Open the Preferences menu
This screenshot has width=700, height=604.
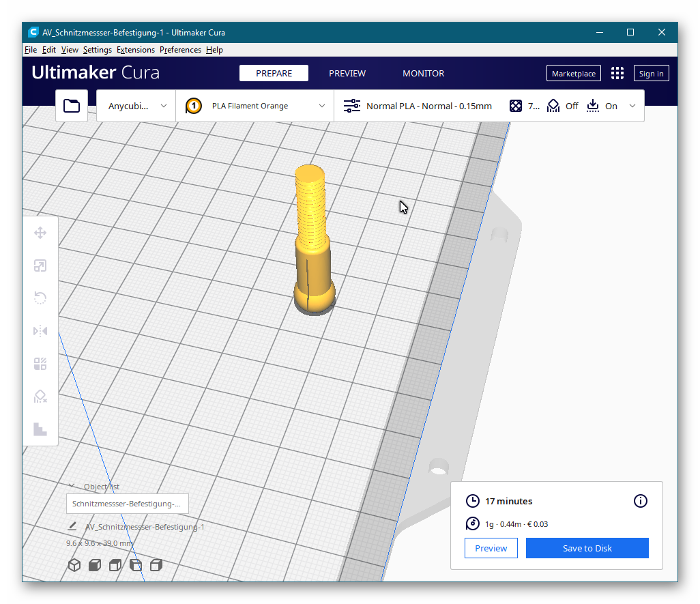180,50
